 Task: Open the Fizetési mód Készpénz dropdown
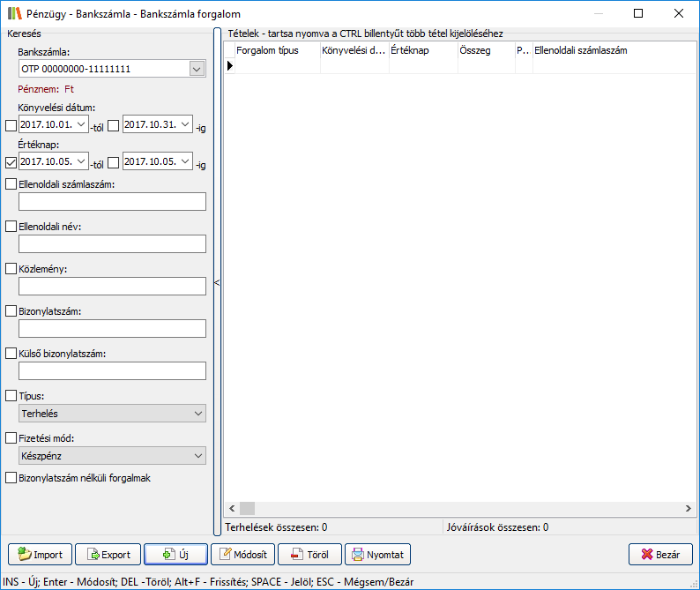(x=197, y=456)
